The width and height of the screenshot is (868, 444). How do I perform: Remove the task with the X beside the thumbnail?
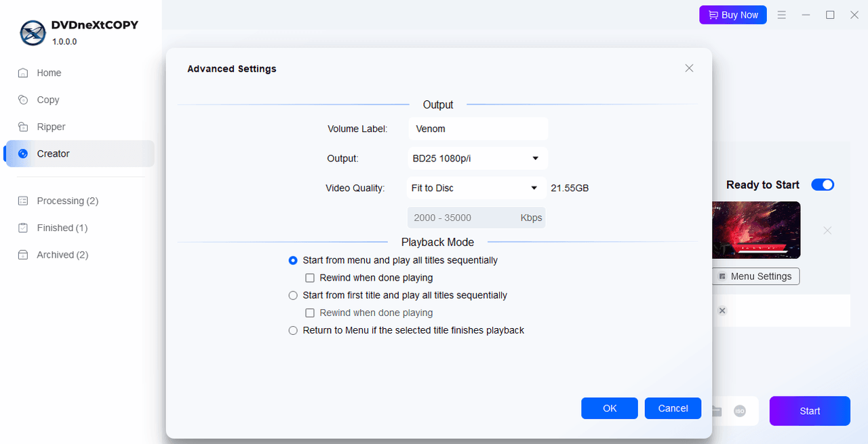pos(827,230)
